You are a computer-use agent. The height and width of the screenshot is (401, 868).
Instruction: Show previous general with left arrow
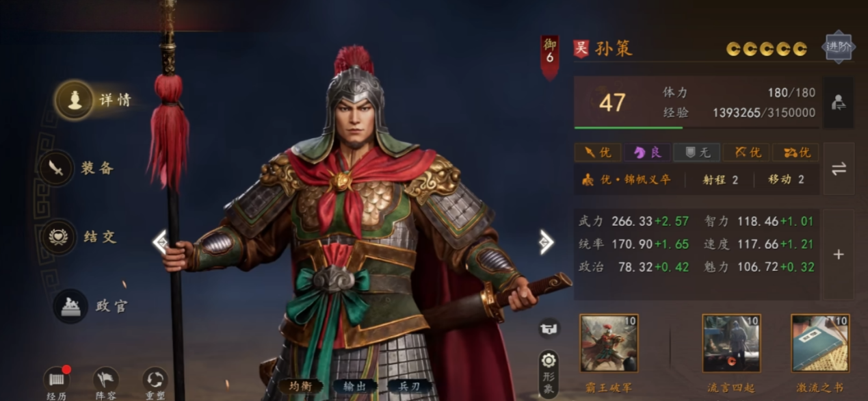[x=161, y=242]
